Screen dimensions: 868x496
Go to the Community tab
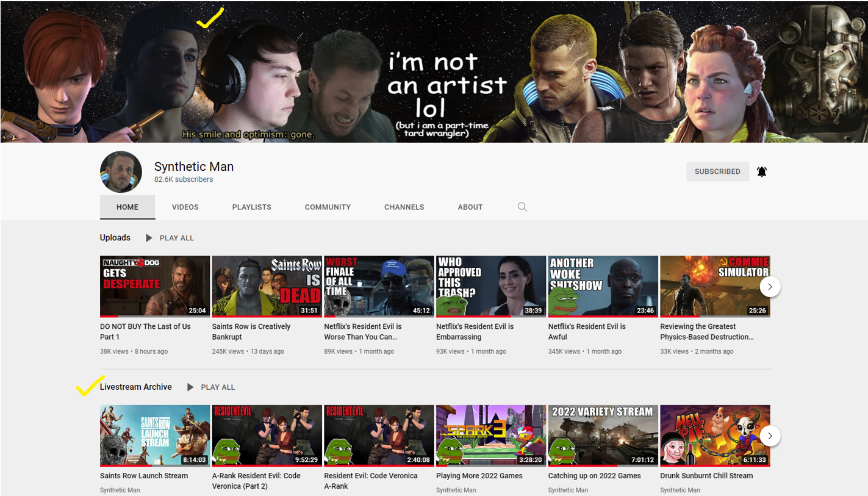pyautogui.click(x=328, y=207)
